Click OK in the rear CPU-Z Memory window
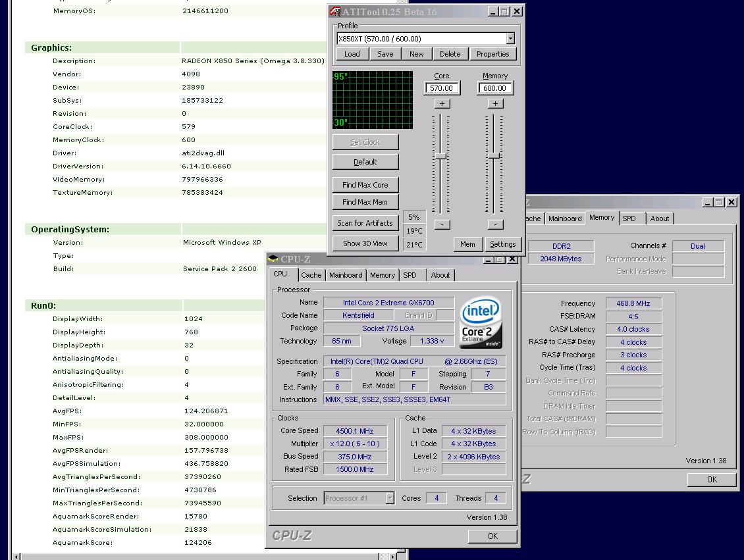 point(712,480)
